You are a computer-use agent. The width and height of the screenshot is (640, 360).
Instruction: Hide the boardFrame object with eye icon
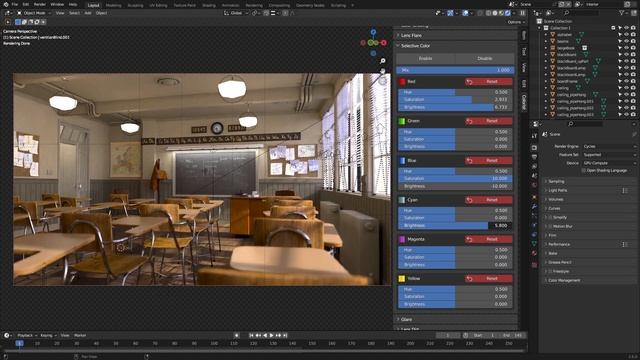(x=627, y=81)
